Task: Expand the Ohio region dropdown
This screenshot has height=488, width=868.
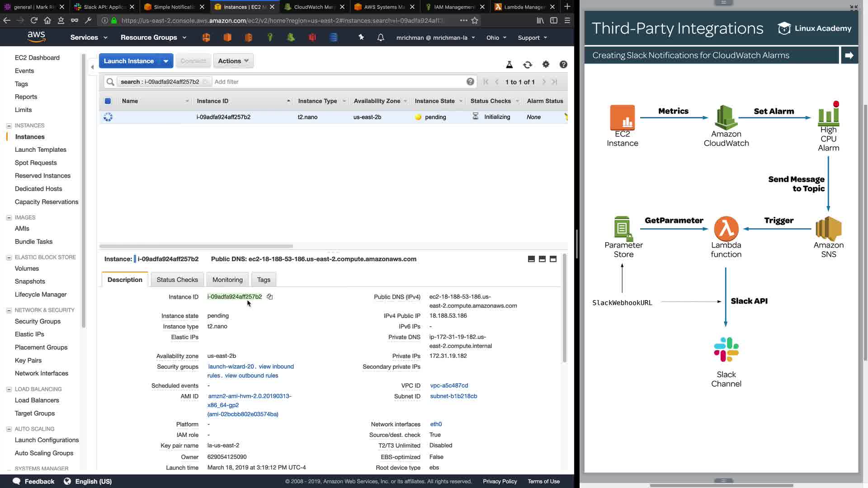Action: click(x=496, y=38)
